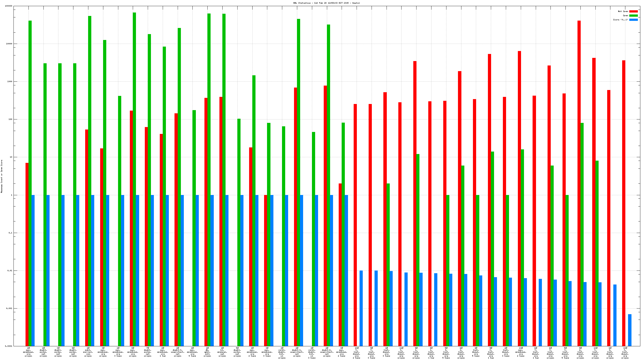Click the psbl.surriel.com origin axis label
644x362 pixels.
tap(88, 352)
